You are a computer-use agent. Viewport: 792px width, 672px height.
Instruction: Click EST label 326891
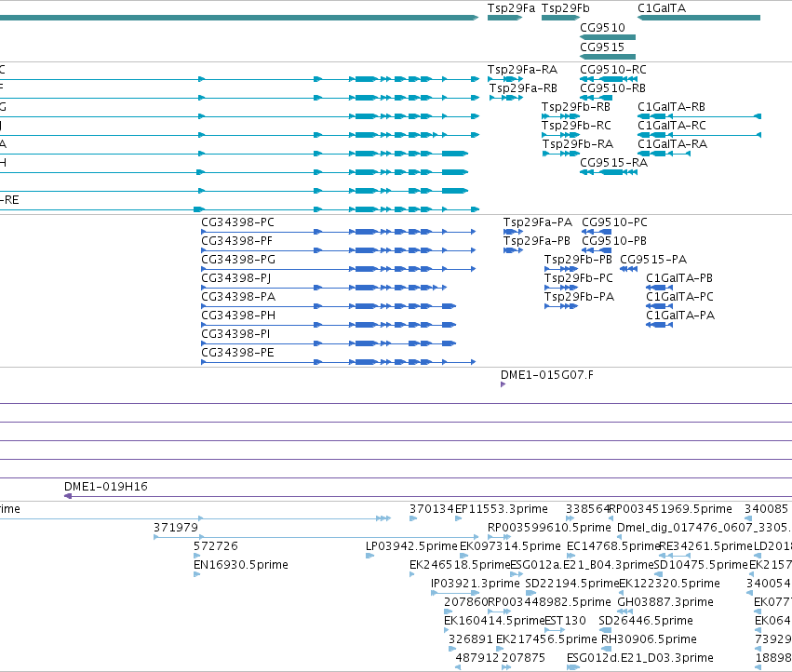tap(470, 639)
